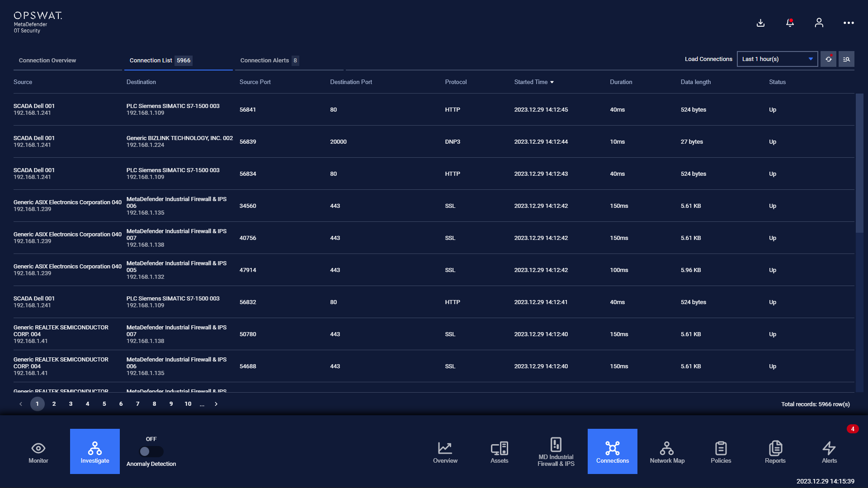This screenshot has height=488, width=868.
Task: Open the Overview page
Action: [x=445, y=451]
